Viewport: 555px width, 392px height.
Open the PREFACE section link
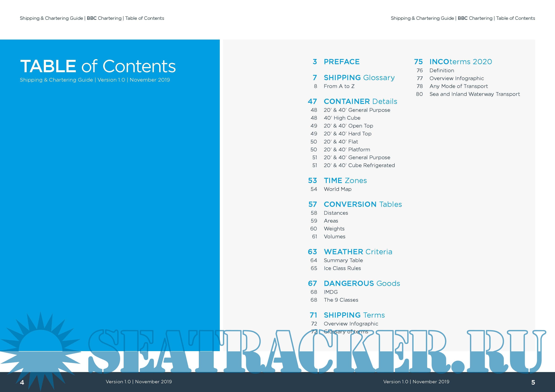coord(341,62)
